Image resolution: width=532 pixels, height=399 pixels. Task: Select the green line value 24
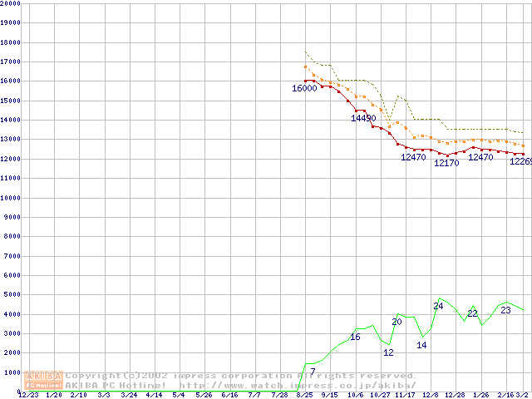tap(438, 306)
